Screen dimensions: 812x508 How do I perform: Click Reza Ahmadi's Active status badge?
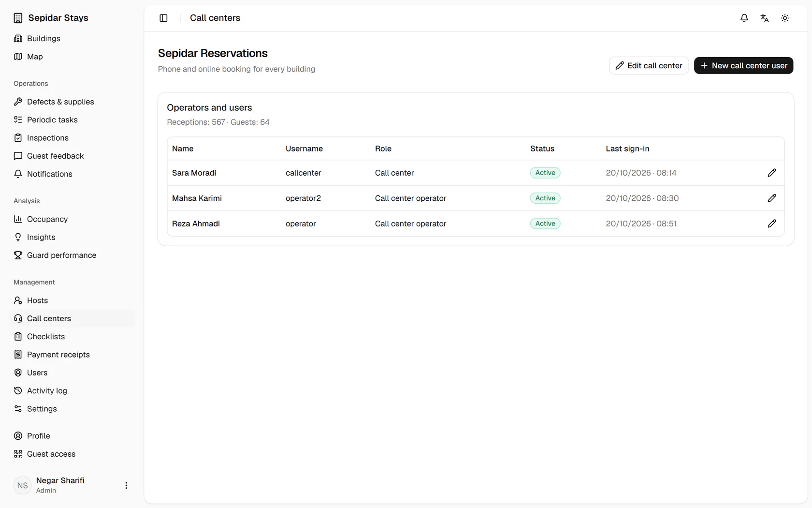click(545, 224)
